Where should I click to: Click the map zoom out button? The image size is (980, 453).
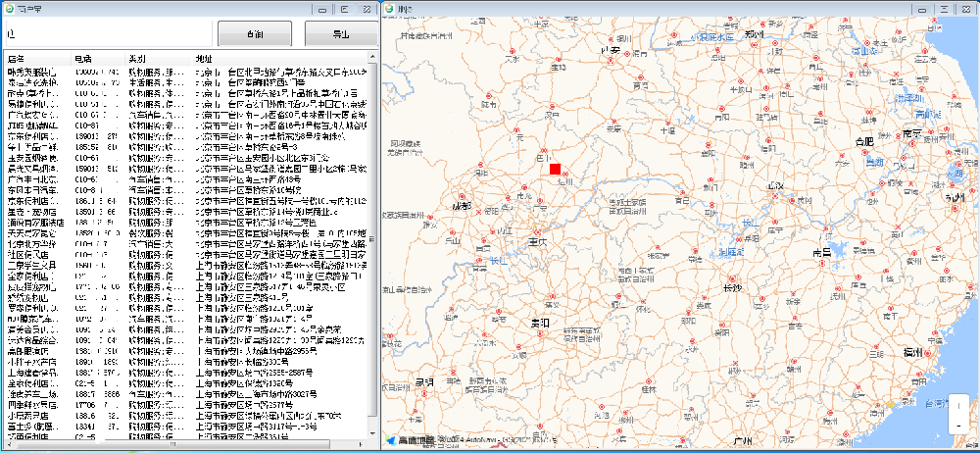(x=956, y=426)
